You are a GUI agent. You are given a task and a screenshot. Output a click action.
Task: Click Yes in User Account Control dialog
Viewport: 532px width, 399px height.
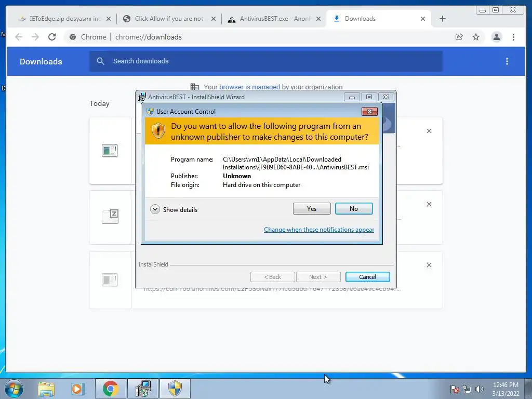[x=312, y=209]
